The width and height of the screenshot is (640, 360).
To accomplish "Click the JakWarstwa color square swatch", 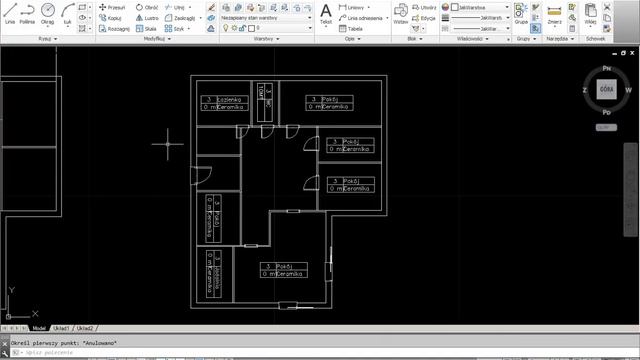I will pos(454,7).
